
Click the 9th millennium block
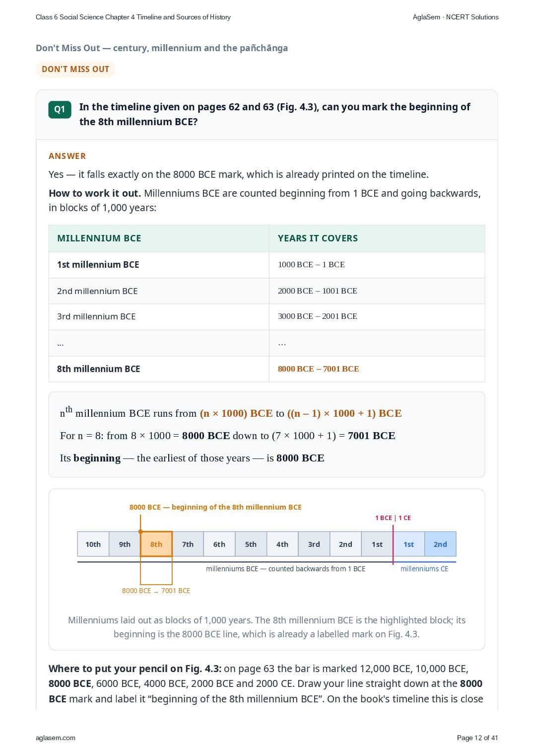125,544
